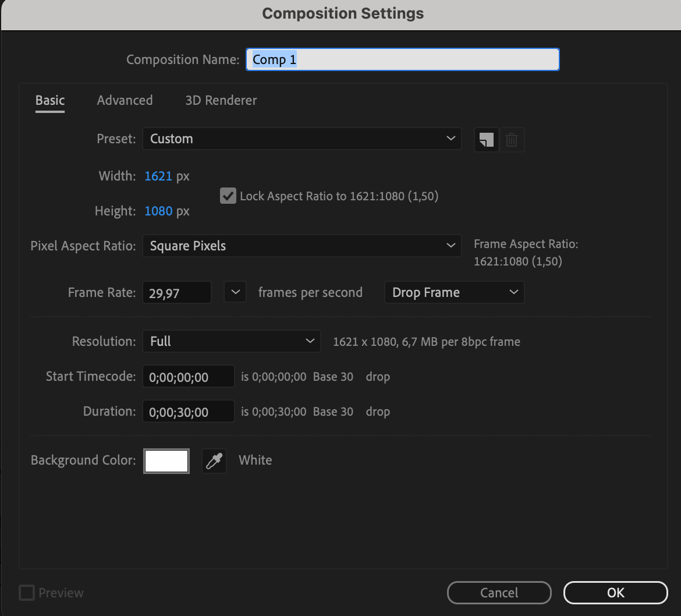
Task: Expand the Pixel Aspect Ratio dropdown
Action: [x=302, y=246]
